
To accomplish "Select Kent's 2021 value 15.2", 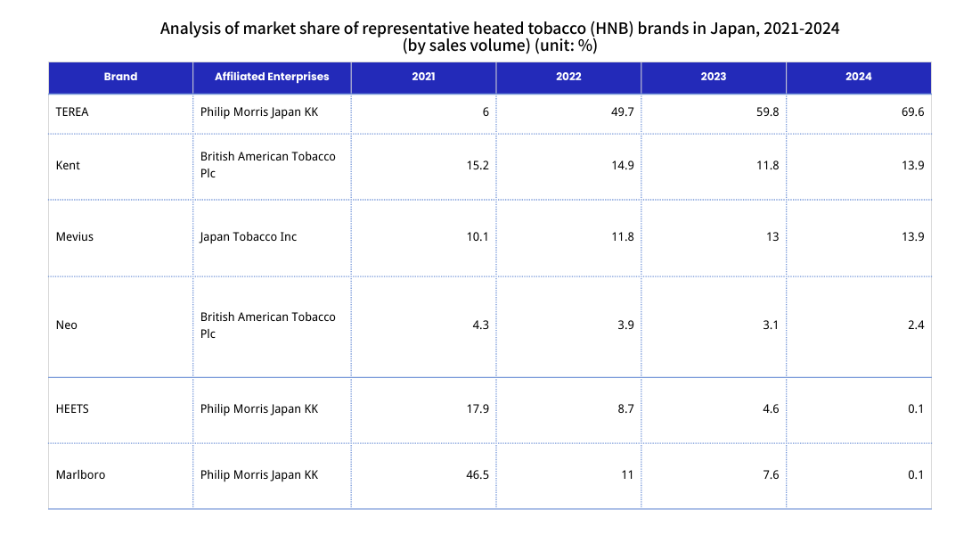I will tap(478, 165).
